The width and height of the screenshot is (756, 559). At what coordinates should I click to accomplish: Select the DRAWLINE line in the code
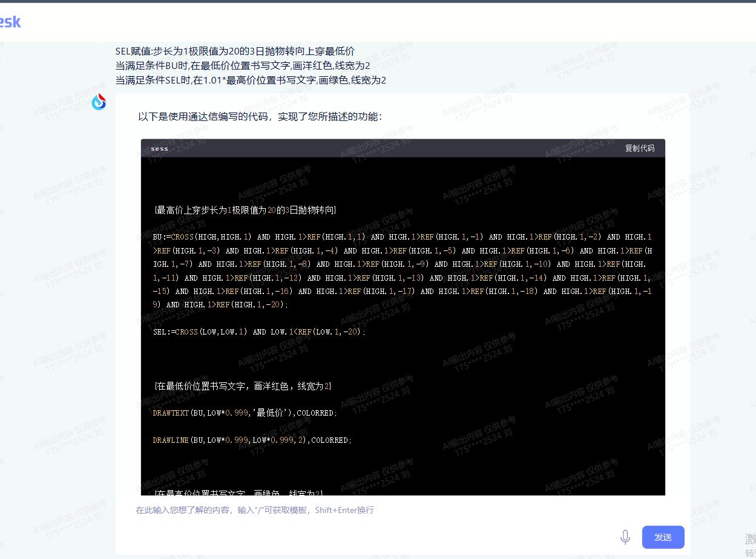tap(251, 440)
